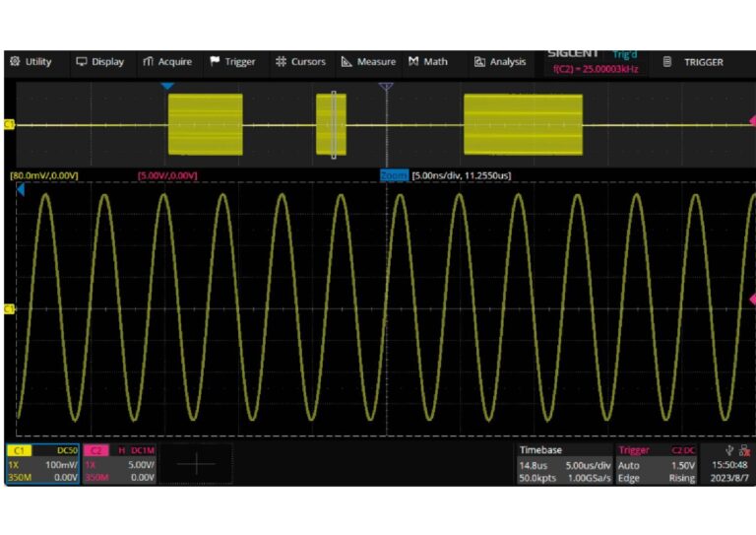Click the trigger 1.50V level value
This screenshot has width=756, height=535.
[683, 465]
